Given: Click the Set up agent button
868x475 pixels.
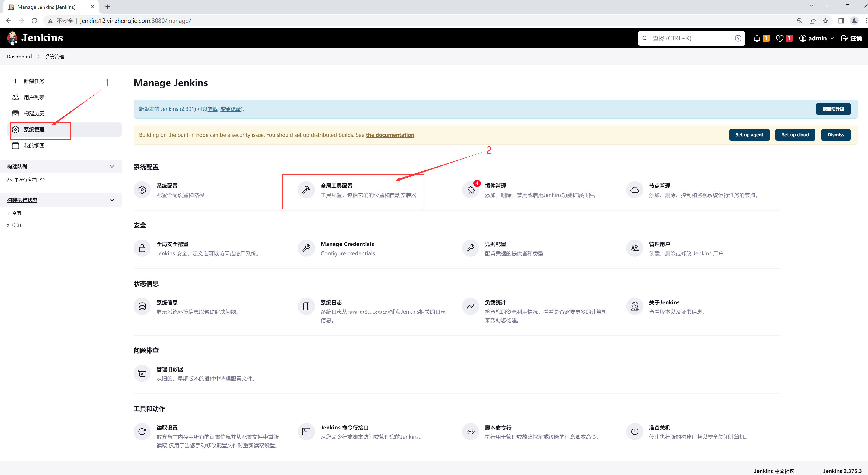Looking at the screenshot, I should (x=749, y=135).
